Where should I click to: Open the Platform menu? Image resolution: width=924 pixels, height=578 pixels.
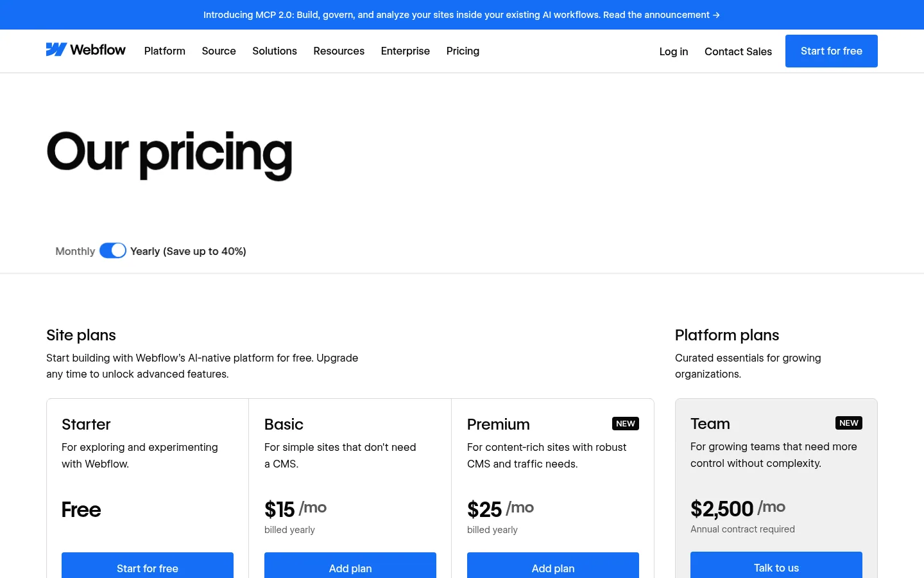click(165, 51)
